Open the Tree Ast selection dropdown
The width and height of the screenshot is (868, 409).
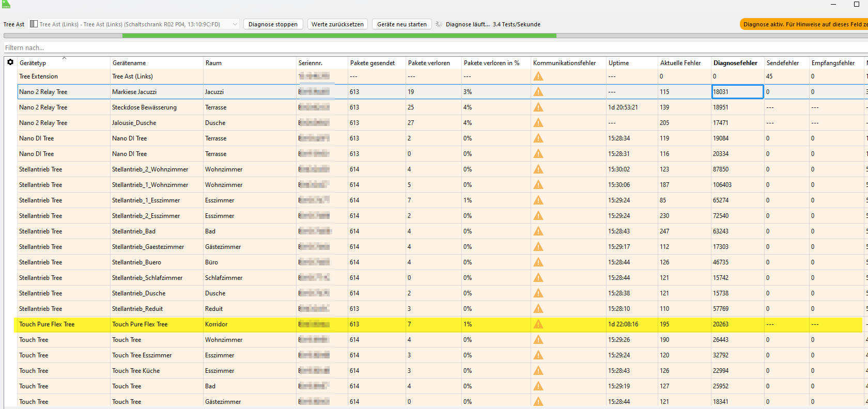pos(235,24)
